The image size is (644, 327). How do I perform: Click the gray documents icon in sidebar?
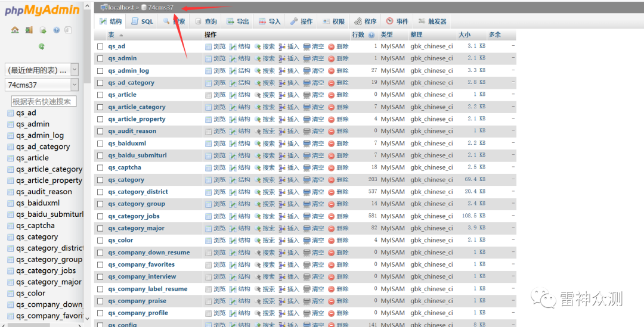click(x=68, y=30)
